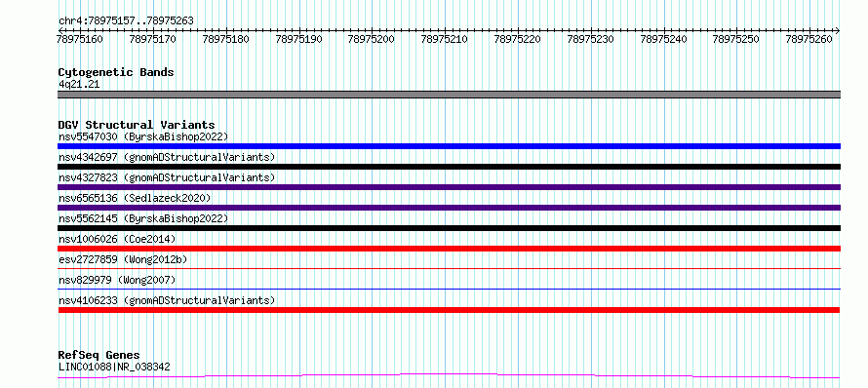Click the chr4:78975157..78975263 coordinate label
Viewport: 868px width, 388px height.
[126, 20]
